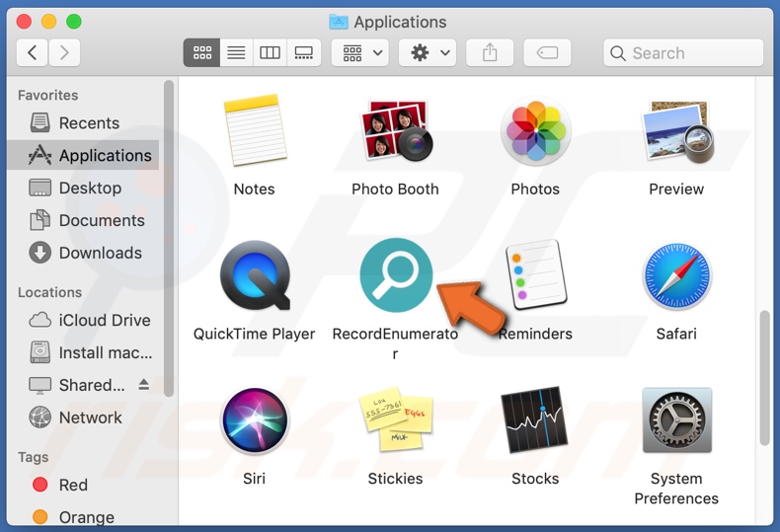Image resolution: width=780 pixels, height=532 pixels.
Task: Open Network in the sidebar
Action: click(85, 418)
